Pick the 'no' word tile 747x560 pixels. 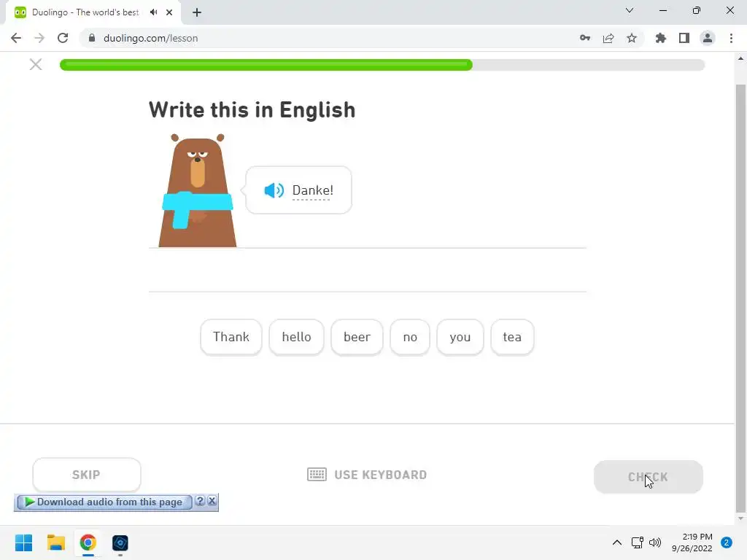410,337
